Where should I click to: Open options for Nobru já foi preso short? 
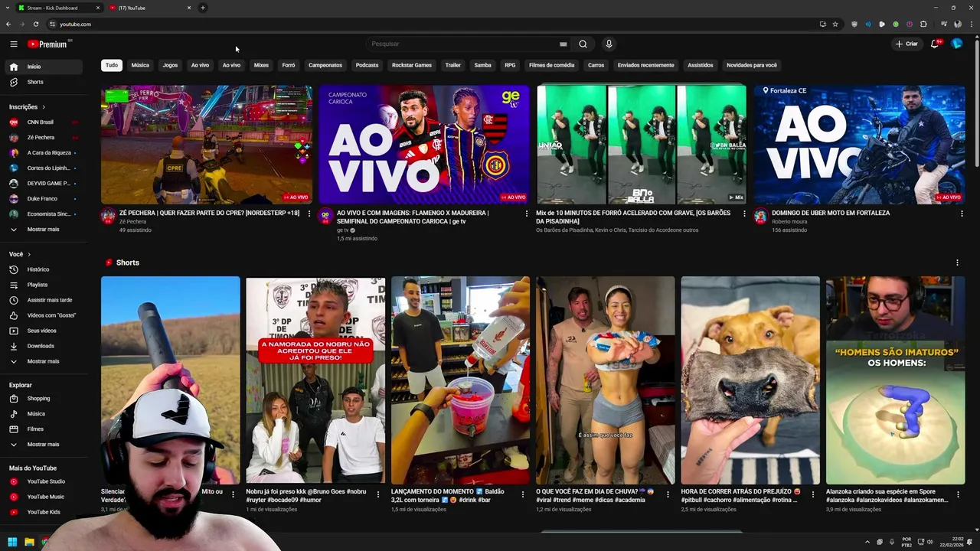click(378, 494)
